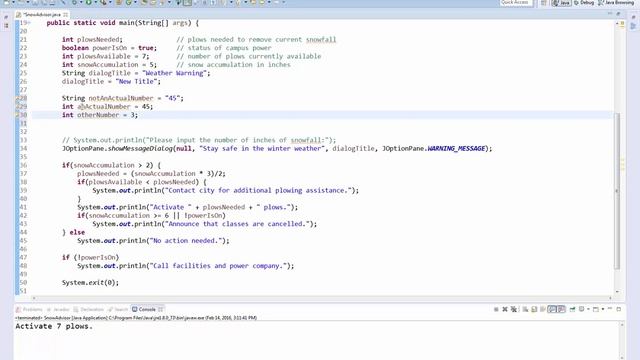Image resolution: width=640 pixels, height=360 pixels.
Task: Maximize the Console view
Action: 619,309
